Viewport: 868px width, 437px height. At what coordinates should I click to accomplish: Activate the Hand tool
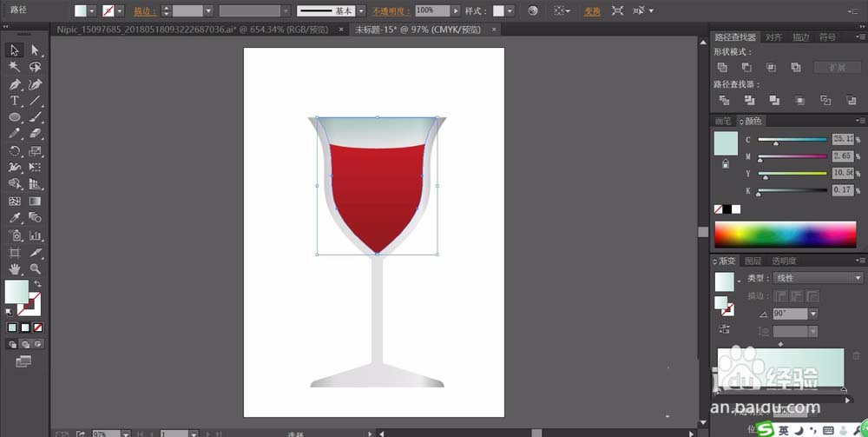tap(15, 269)
